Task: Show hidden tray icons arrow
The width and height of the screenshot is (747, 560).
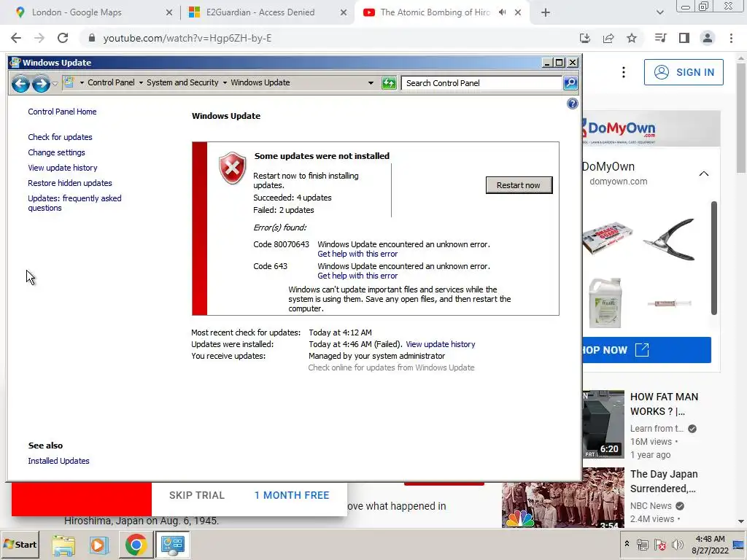Action: tap(627, 543)
